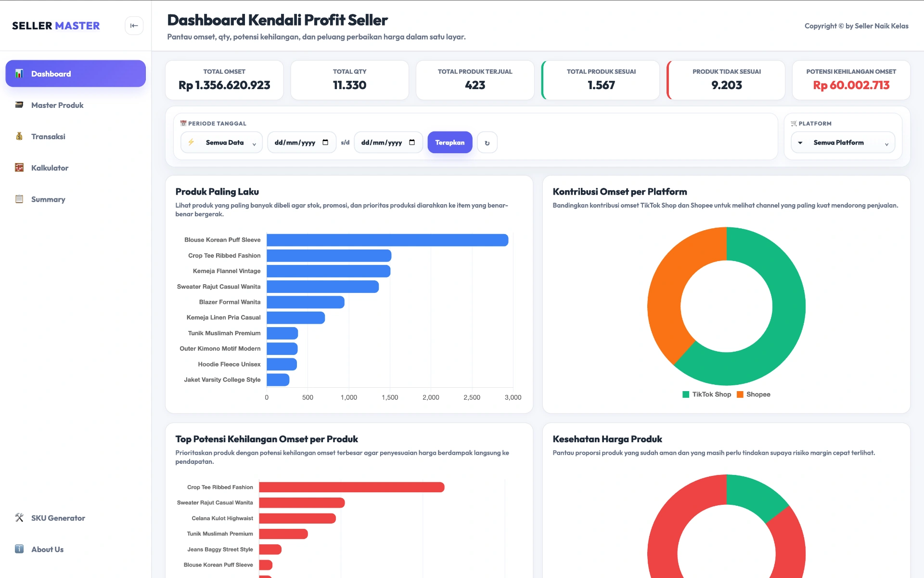Open the Kalkulator page

(76, 168)
